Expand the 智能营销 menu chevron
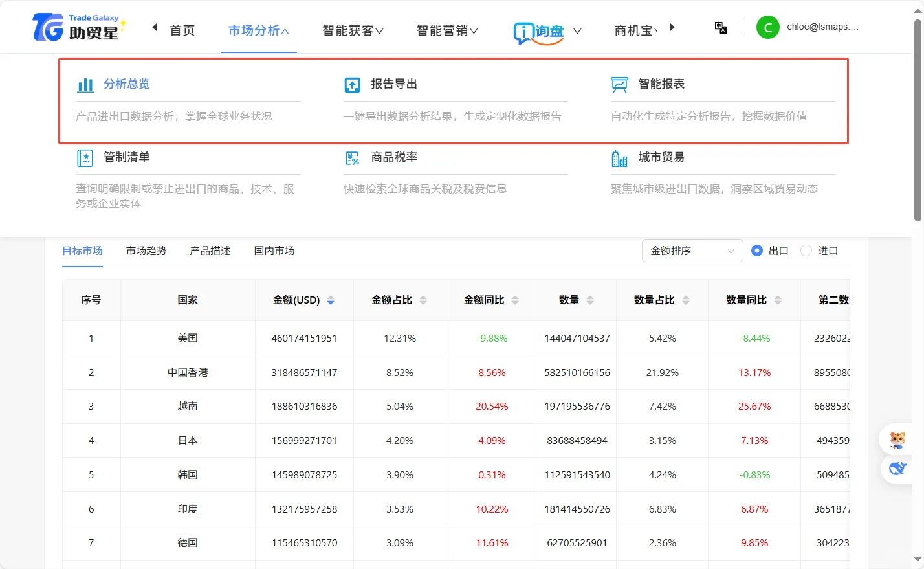This screenshot has width=924, height=569. tap(473, 29)
